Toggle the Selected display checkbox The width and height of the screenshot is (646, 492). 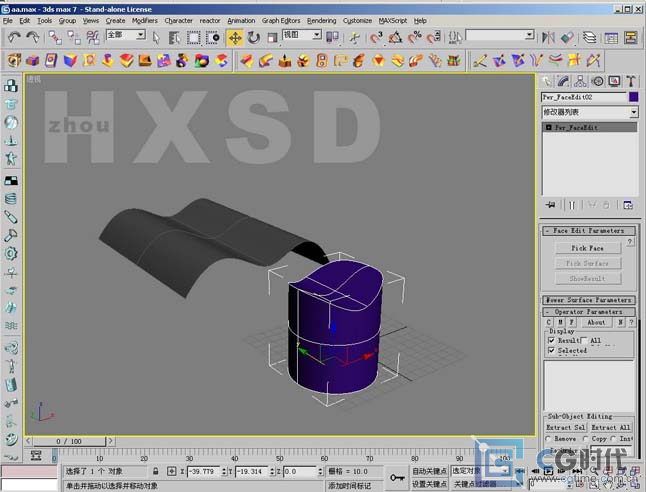pos(551,351)
